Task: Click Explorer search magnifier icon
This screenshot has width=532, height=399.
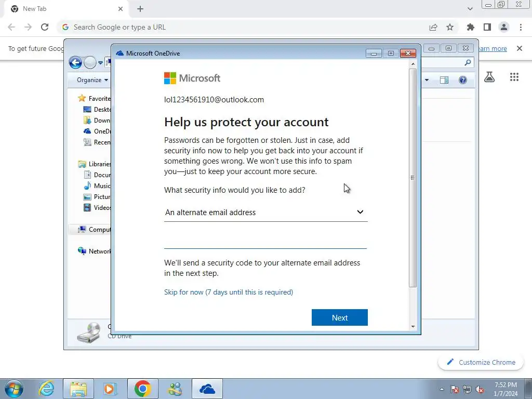Action: click(468, 62)
